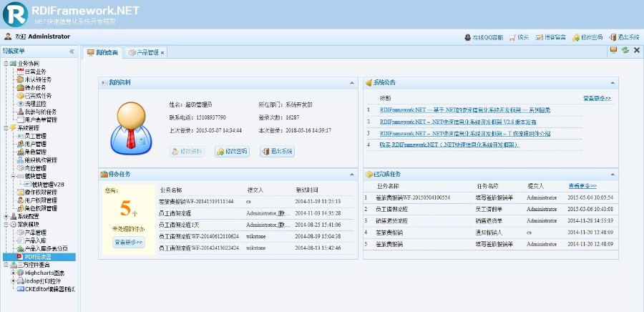Select the highlighted PDF阅读器 tree item

tap(39, 257)
